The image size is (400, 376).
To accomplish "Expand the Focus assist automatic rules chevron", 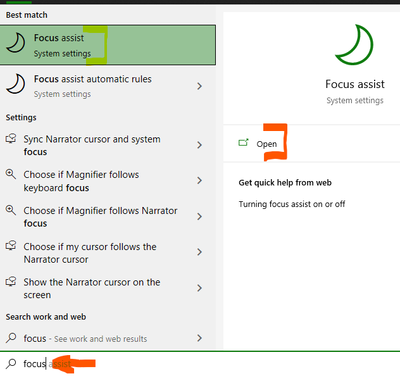I will pyautogui.click(x=199, y=86).
